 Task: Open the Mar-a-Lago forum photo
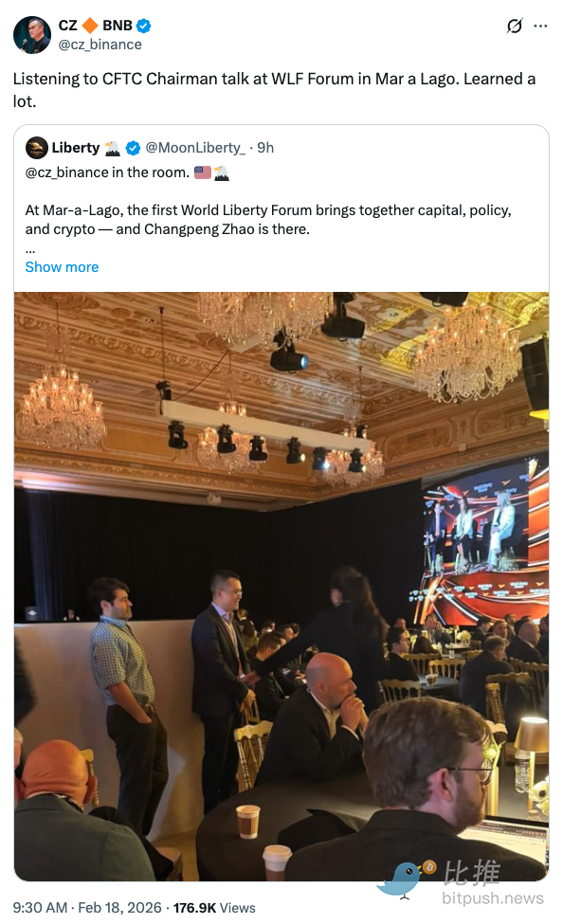[281, 587]
